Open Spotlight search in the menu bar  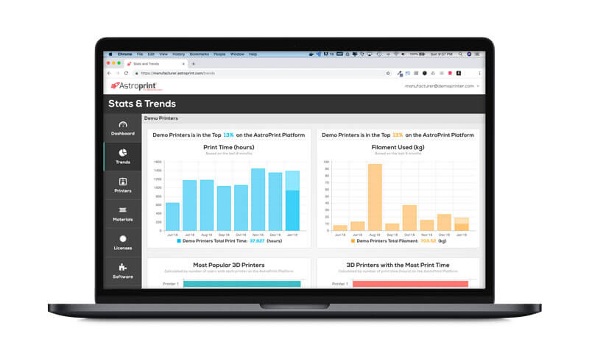(460, 54)
